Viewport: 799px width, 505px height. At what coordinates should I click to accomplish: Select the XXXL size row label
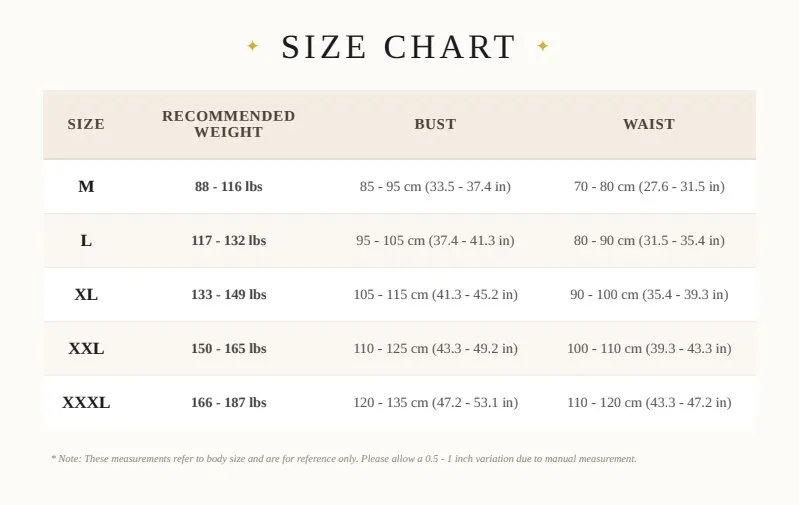(x=86, y=403)
